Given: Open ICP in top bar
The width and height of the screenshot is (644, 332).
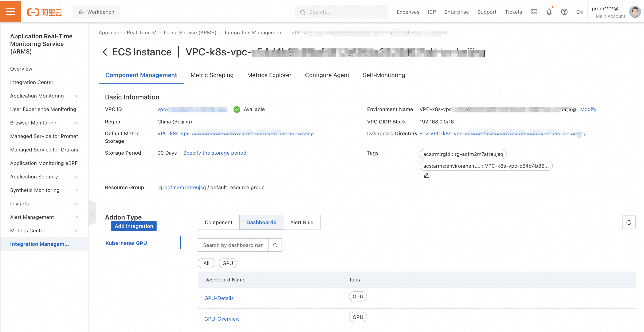Looking at the screenshot, I should 432,12.
